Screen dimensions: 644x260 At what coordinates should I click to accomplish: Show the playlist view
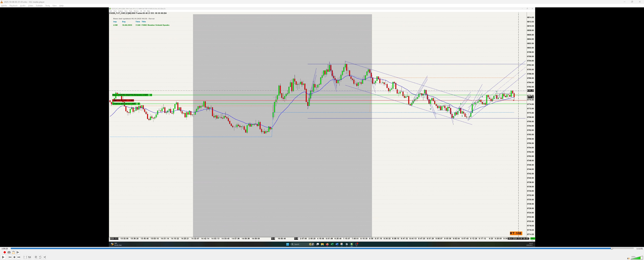[36, 257]
